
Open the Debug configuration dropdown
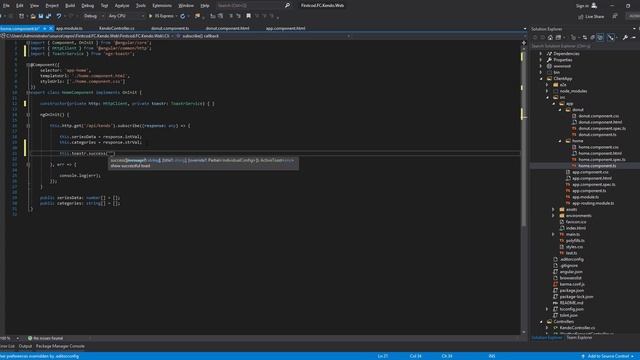93,16
